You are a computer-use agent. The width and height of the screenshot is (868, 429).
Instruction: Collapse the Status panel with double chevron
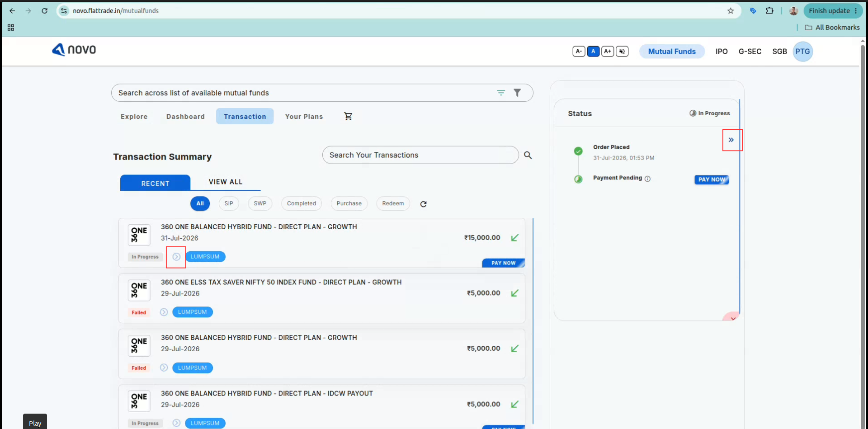[731, 140]
